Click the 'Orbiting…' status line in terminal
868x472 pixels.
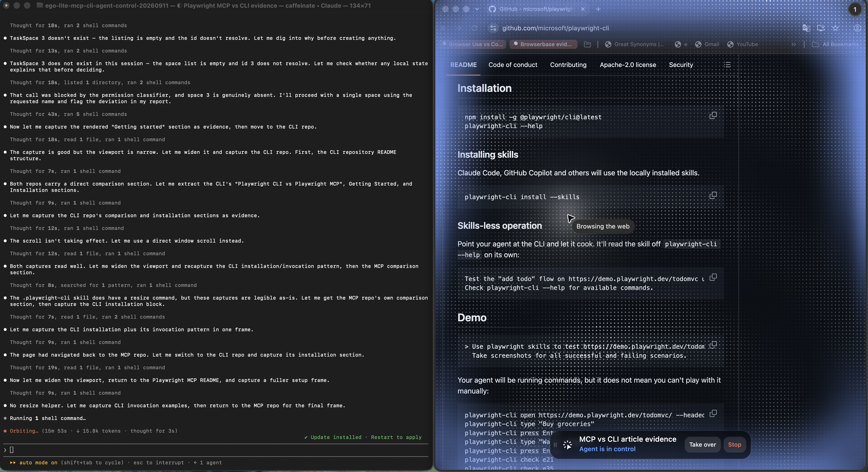point(93,431)
